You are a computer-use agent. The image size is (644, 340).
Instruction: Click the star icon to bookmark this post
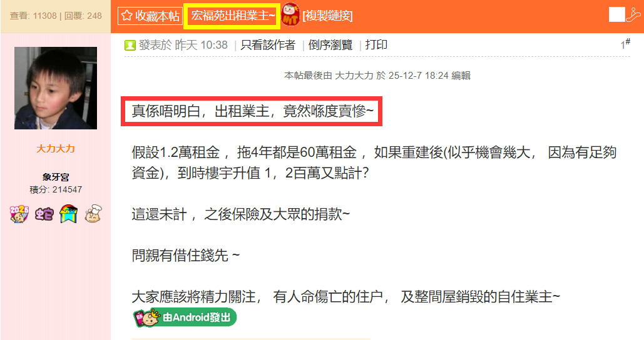126,16
